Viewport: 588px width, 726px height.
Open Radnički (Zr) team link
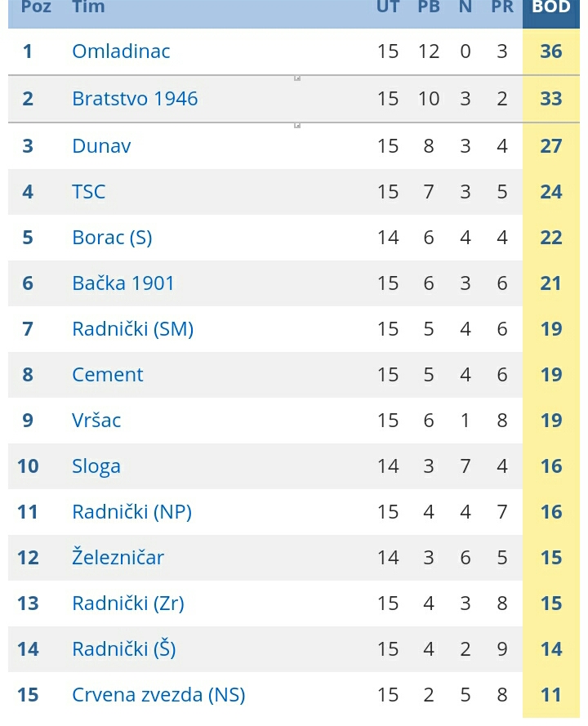coord(127,604)
